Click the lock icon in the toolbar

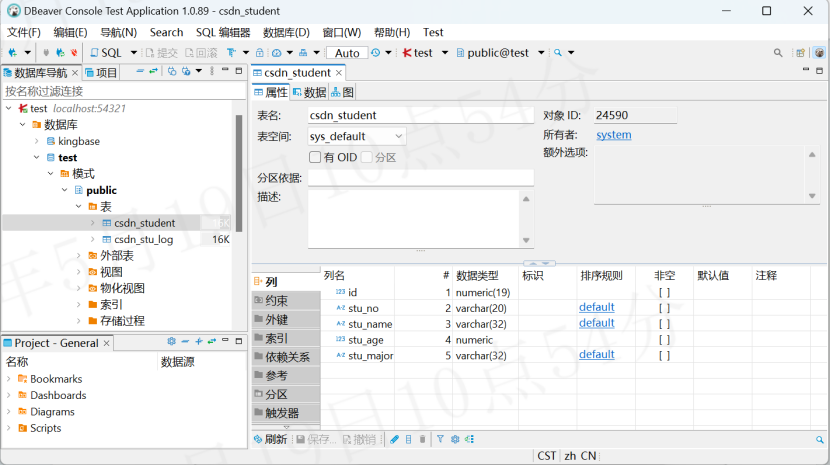point(260,52)
